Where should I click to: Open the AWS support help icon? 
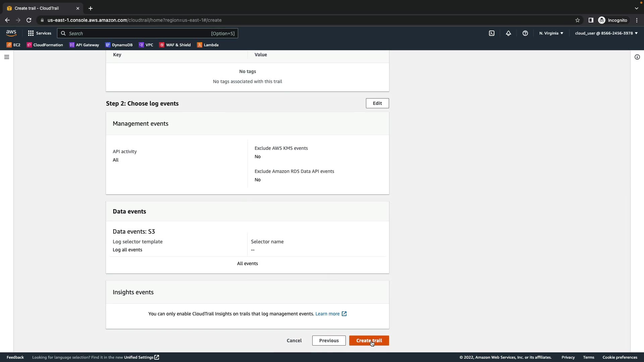[525, 33]
